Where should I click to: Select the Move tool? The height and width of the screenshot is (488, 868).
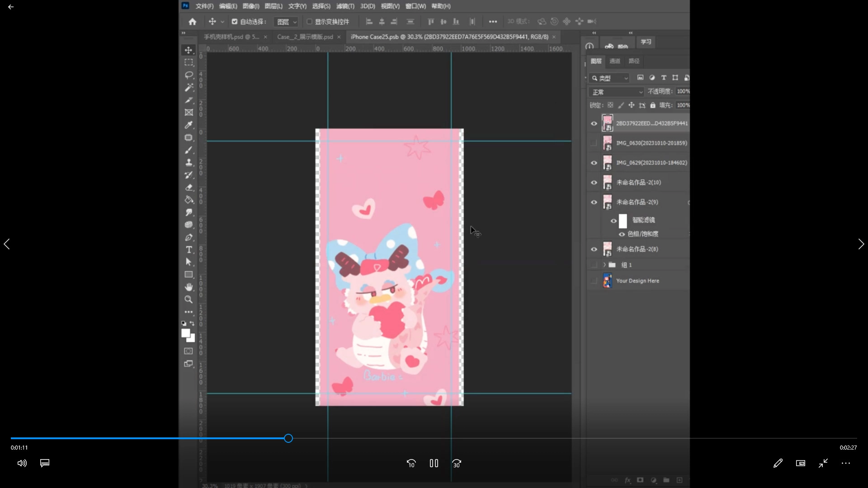189,50
